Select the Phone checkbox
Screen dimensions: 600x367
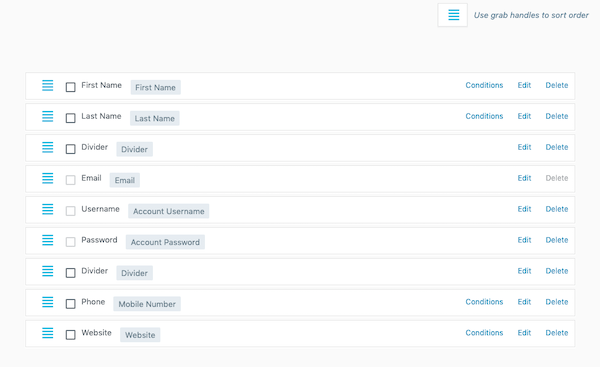pos(70,304)
